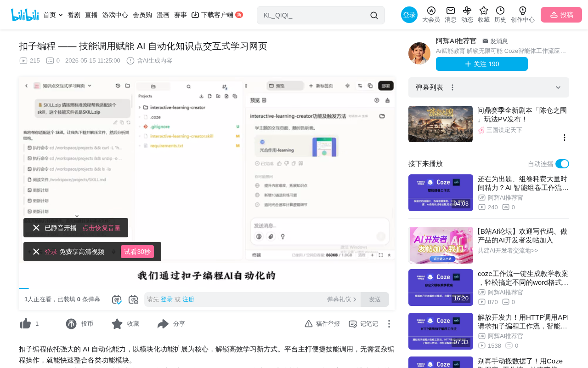Open the 创作中心 icon
The width and height of the screenshot is (588, 368).
point(523,11)
